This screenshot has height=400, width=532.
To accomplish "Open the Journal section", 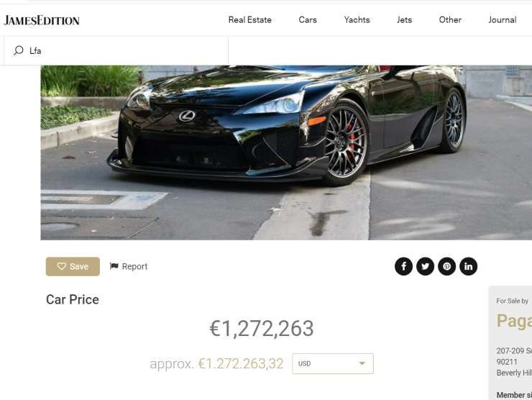I will 502,19.
